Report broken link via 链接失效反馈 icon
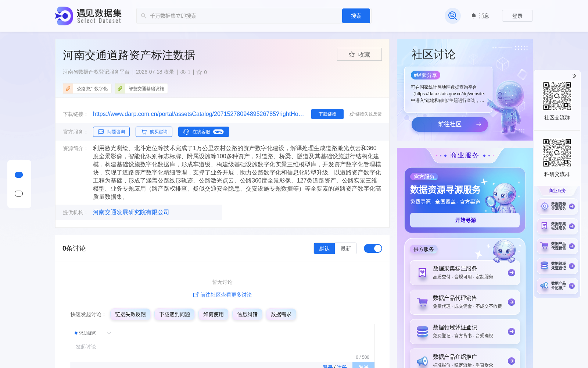This screenshot has width=588, height=368. 352,114
